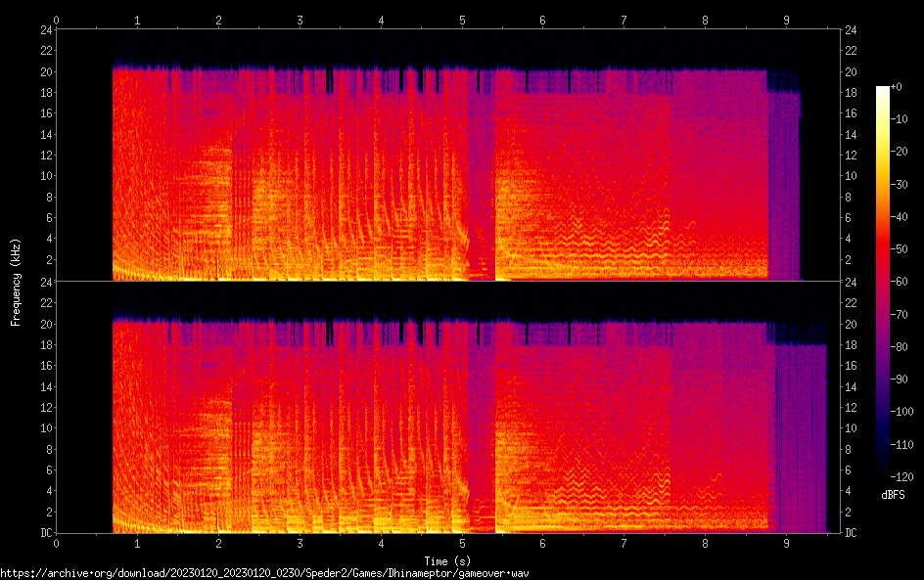
Task: Click the "Frequency (kHz)" vertical axis label
Action: pos(15,281)
